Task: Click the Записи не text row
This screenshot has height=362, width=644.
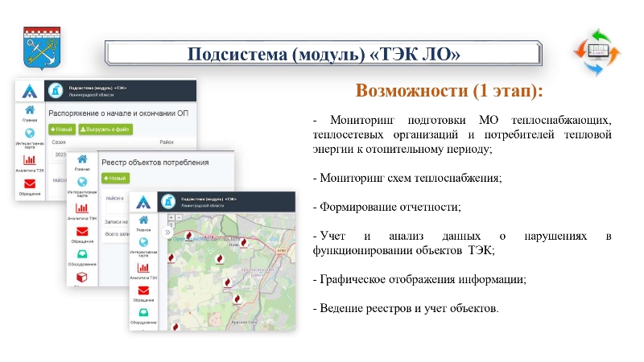Action: 116,222
